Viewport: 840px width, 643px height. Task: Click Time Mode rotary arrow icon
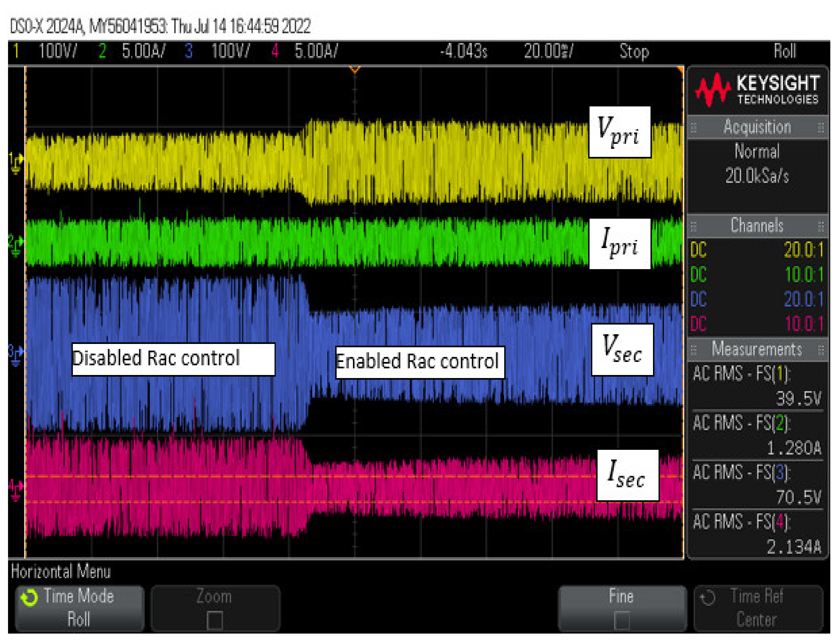coord(29,598)
